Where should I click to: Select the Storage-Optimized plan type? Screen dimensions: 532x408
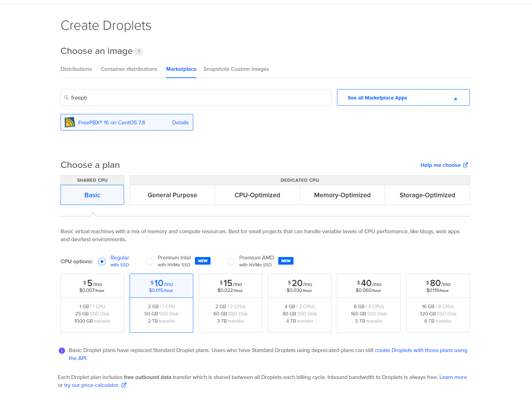tap(427, 195)
